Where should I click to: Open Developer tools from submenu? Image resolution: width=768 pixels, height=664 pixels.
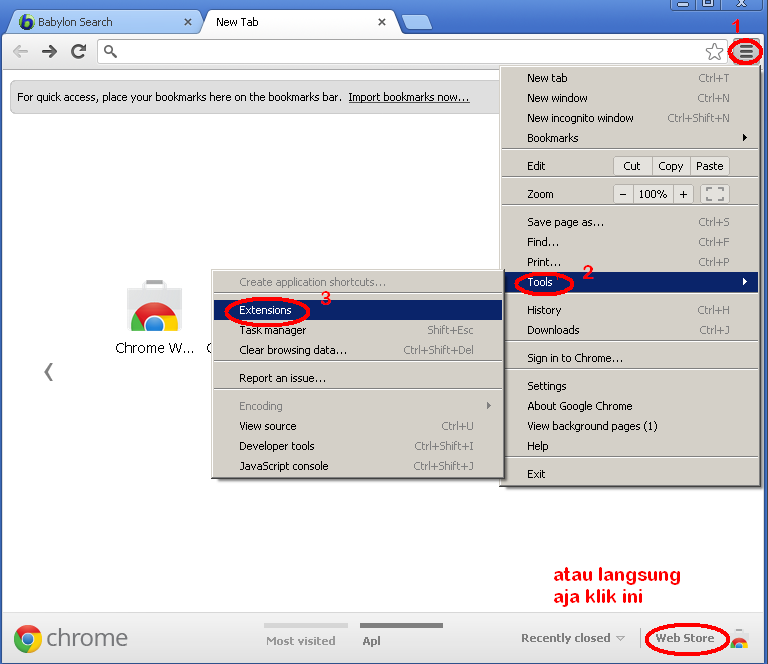[x=358, y=446]
